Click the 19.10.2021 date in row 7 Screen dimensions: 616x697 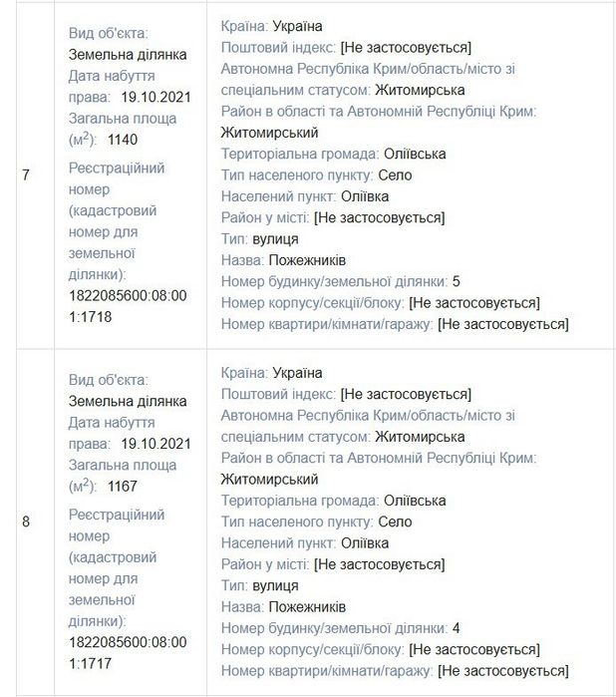click(x=154, y=97)
